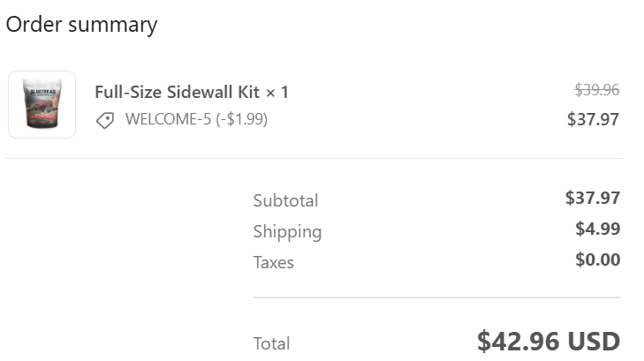
Task: Click the $4.99 shipping cost
Action: click(597, 229)
